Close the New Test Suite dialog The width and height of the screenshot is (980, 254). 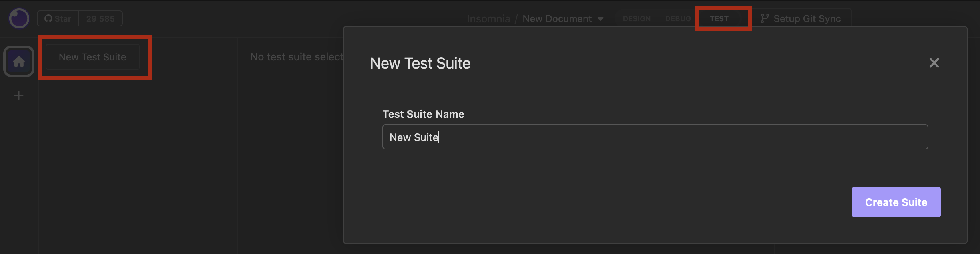click(x=934, y=63)
